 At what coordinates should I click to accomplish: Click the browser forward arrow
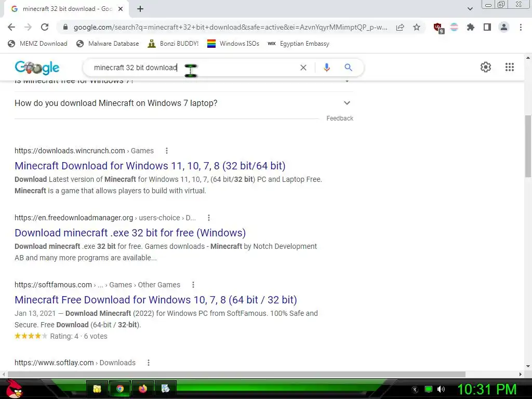(x=28, y=27)
